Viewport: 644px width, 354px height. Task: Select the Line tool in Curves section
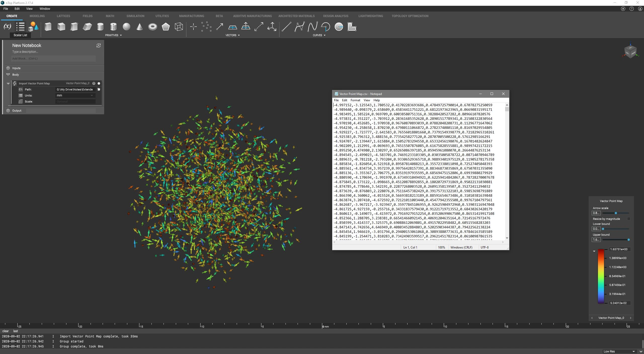click(286, 27)
